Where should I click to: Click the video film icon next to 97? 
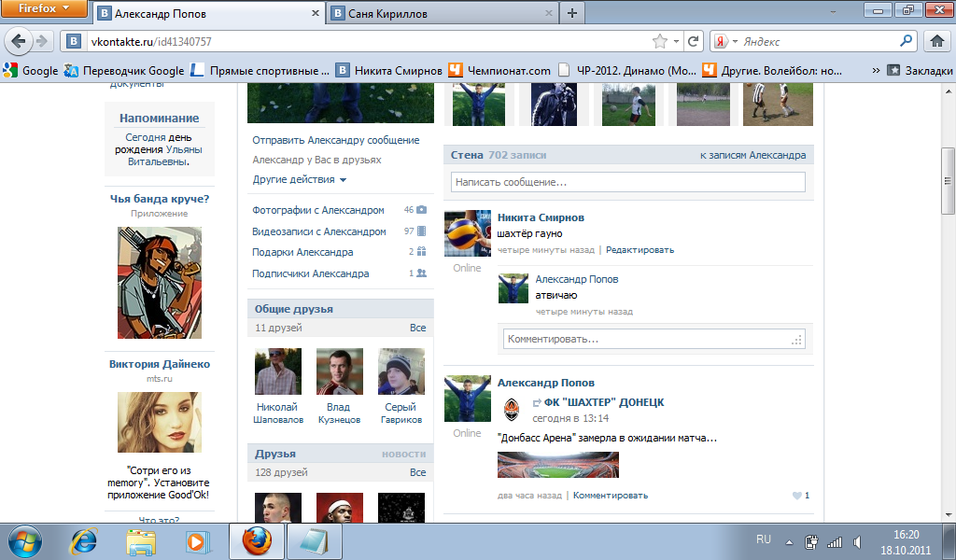[421, 231]
